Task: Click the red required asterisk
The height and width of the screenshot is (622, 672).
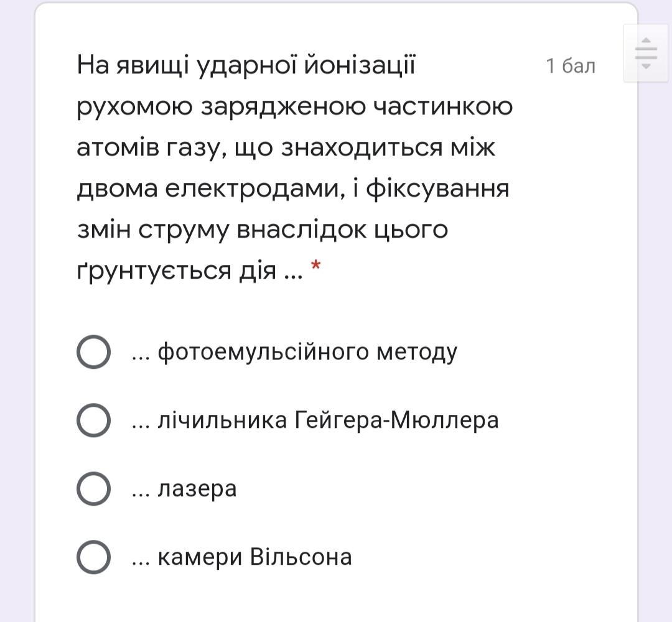Action: [x=315, y=267]
